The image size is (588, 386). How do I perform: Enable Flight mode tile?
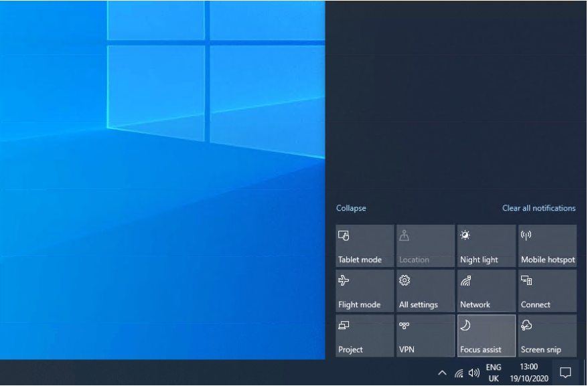364,291
